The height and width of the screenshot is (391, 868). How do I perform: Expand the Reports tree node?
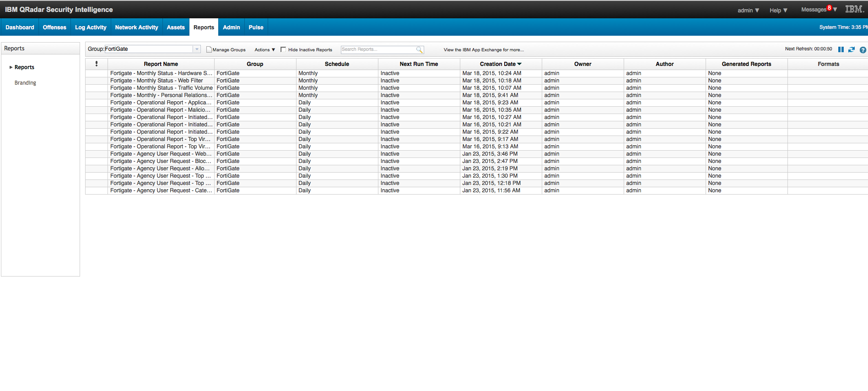[x=11, y=67]
